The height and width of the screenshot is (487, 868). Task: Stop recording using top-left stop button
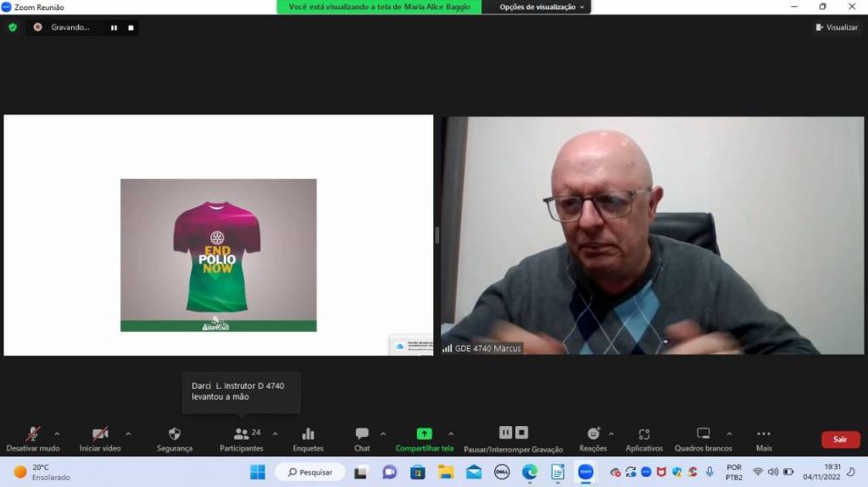[x=131, y=27]
